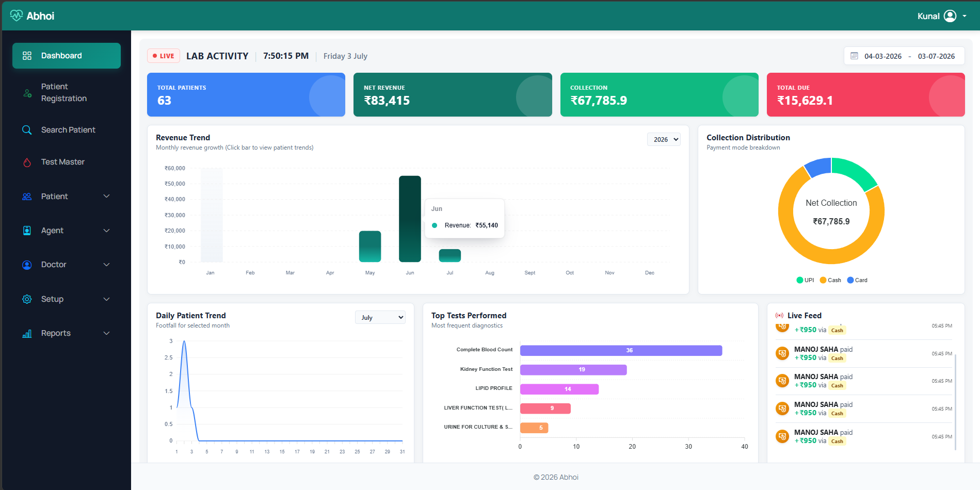
Task: Click the Live Feed scrollbar
Action: (955, 401)
